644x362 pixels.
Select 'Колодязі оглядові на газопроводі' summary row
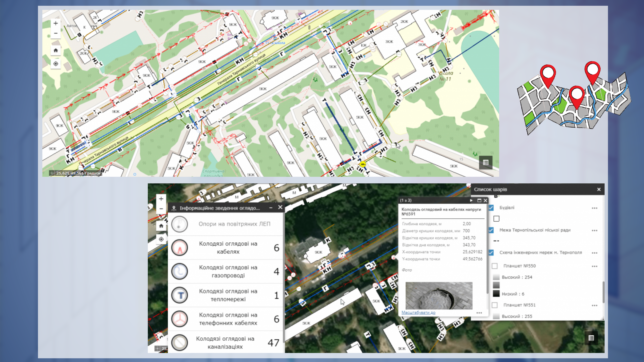[226, 271]
